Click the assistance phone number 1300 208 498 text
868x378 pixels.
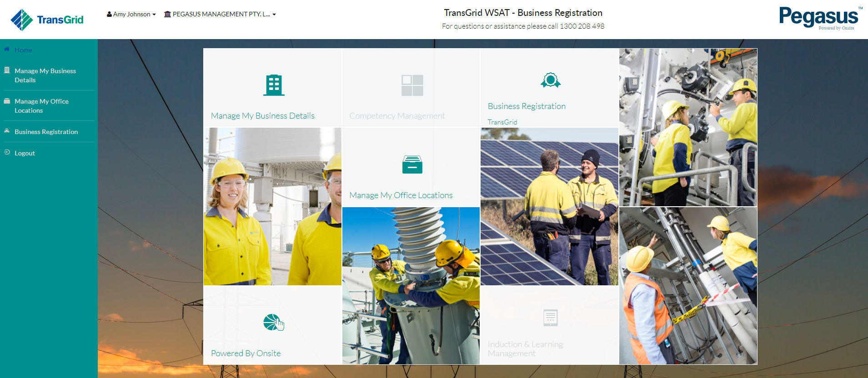tap(582, 26)
